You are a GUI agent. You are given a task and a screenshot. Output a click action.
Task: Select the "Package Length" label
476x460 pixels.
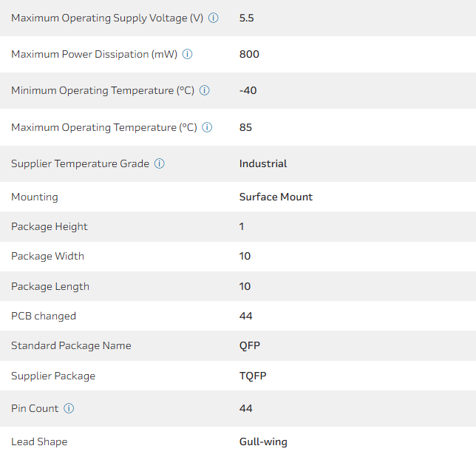[50, 286]
